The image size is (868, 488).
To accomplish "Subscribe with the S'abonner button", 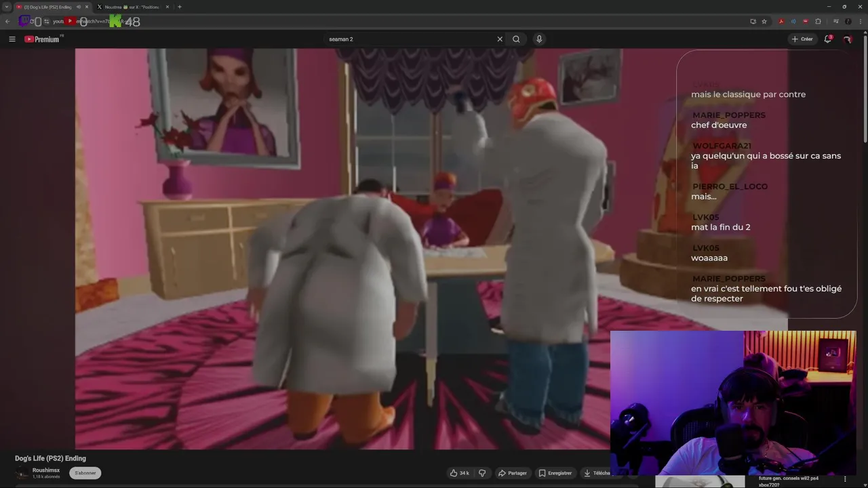I will 85,473.
